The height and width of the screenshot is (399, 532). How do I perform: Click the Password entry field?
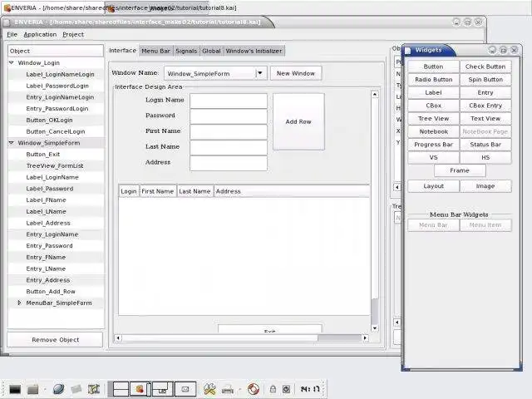pyautogui.click(x=229, y=116)
